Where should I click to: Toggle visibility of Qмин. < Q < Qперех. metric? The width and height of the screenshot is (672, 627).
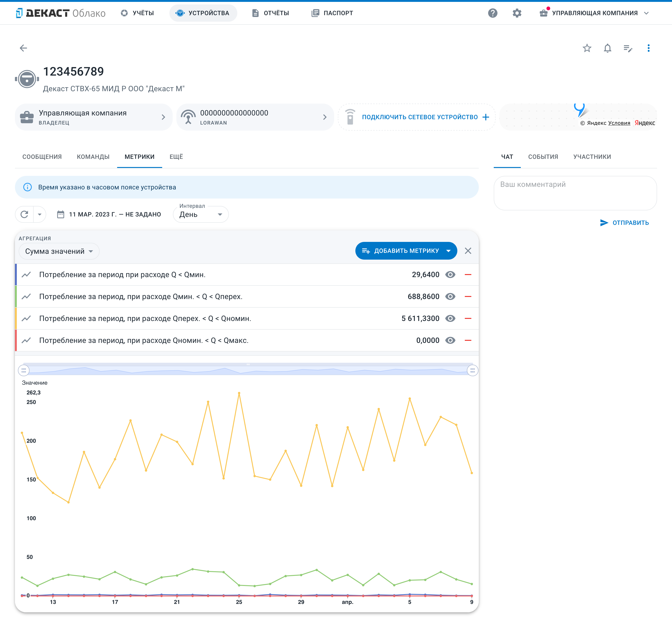click(x=450, y=296)
